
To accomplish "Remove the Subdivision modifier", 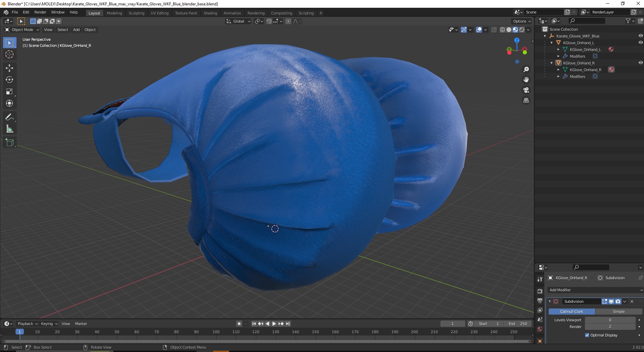I will (x=632, y=301).
